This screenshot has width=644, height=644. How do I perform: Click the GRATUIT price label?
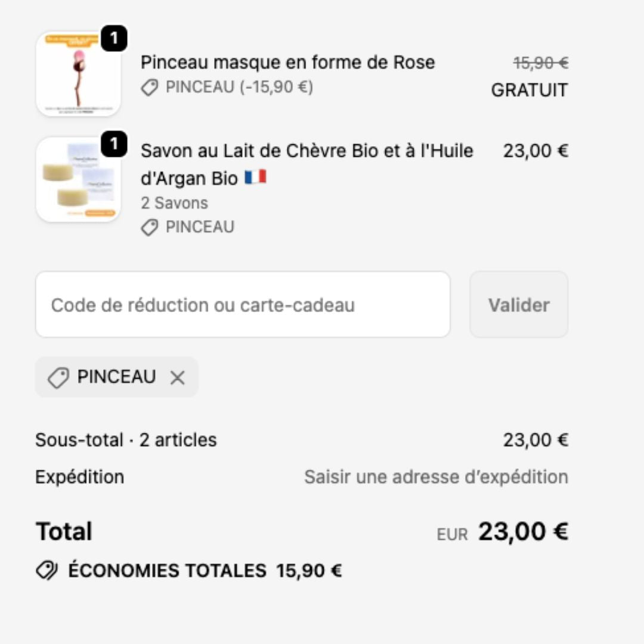pos(529,91)
